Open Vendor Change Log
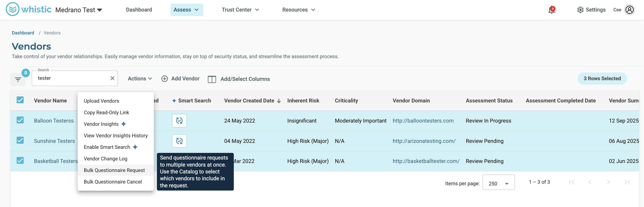Screen dimensions: 644x207 [116, 158]
